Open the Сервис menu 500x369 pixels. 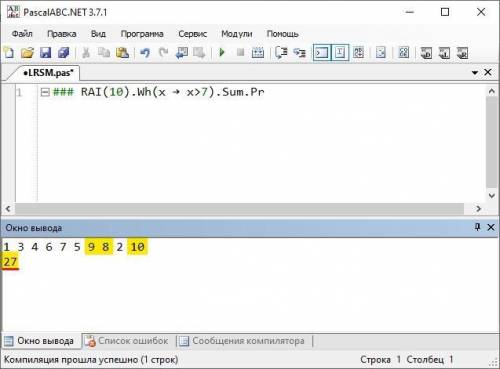[x=192, y=34]
